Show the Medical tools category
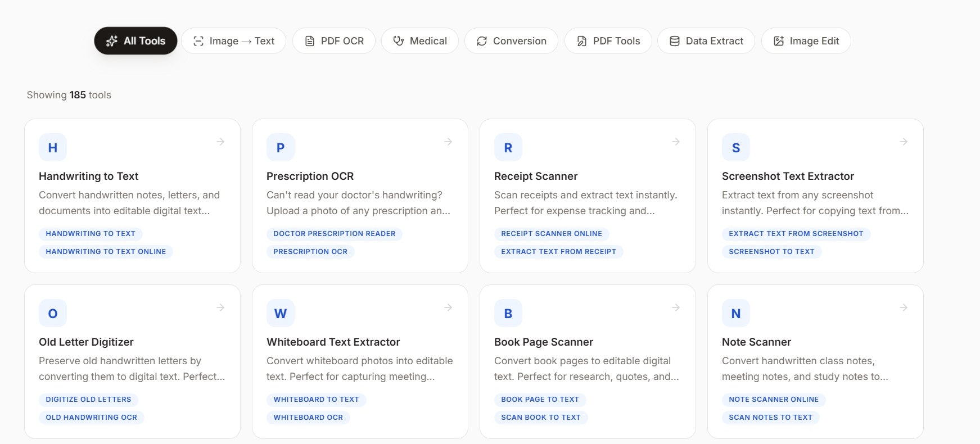 [x=420, y=41]
